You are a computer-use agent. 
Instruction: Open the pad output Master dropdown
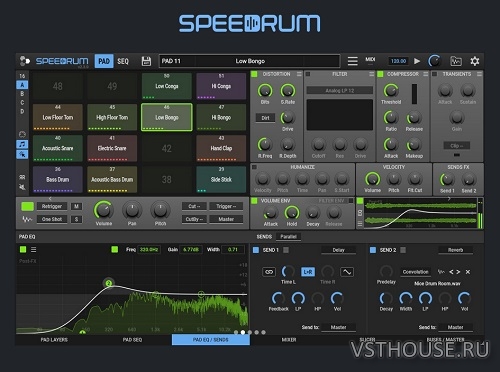coord(226,219)
